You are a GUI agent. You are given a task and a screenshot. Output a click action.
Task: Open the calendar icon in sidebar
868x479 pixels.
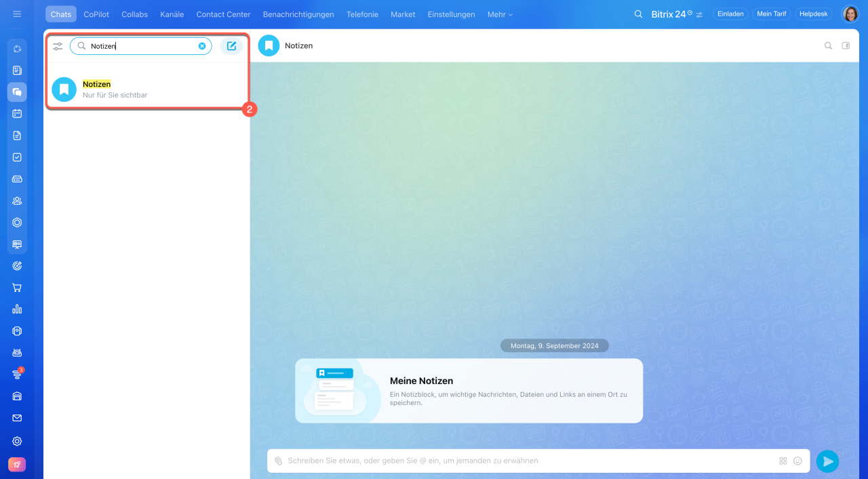coord(17,113)
